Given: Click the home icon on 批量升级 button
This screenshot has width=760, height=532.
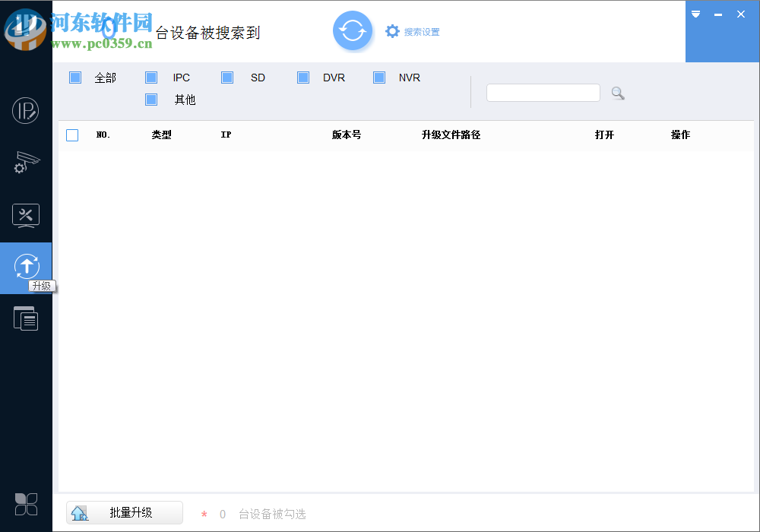Looking at the screenshot, I should coord(80,513).
